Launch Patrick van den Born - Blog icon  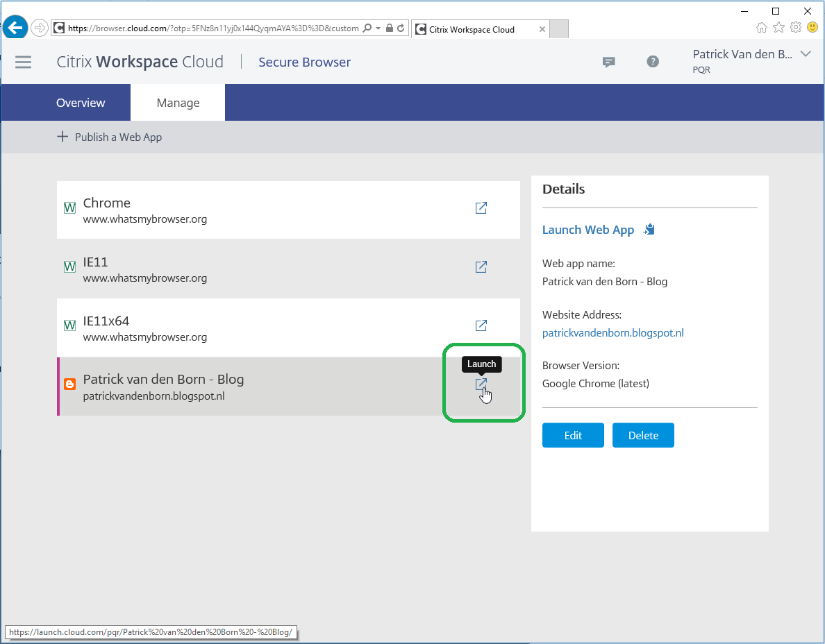481,384
